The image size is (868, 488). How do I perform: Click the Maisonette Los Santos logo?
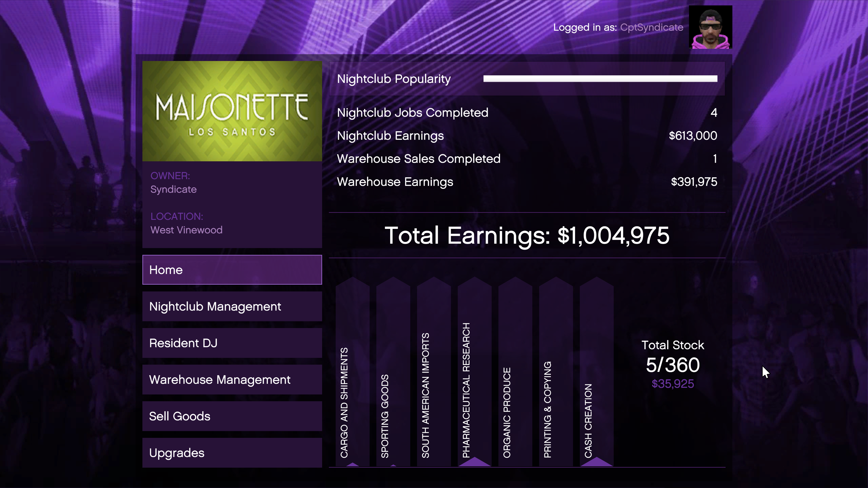click(232, 111)
